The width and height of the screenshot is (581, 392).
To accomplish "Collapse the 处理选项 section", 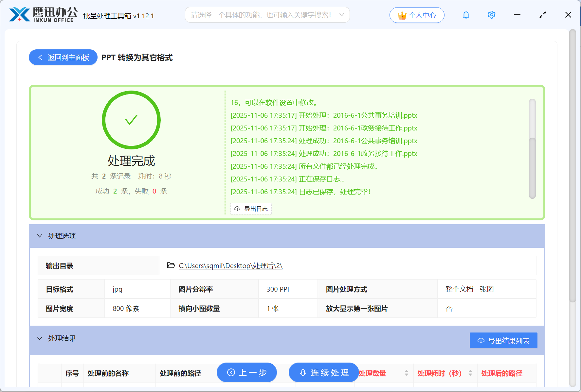I will (x=40, y=236).
